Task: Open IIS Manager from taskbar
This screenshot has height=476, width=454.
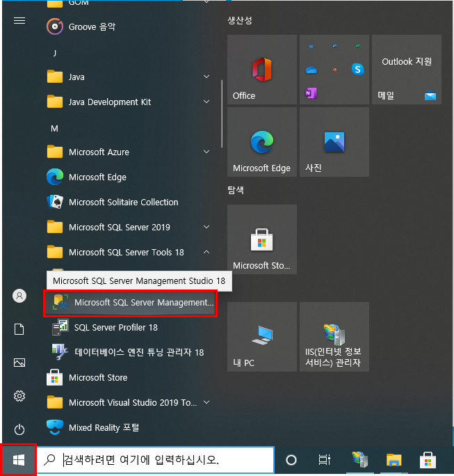Action: 359,459
